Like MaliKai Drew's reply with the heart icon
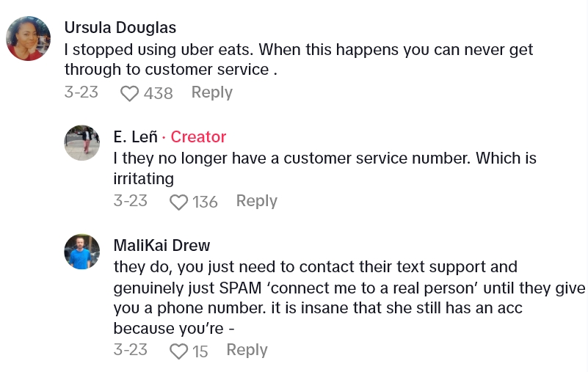Viewport: 588px width, 372px height. coord(179,351)
